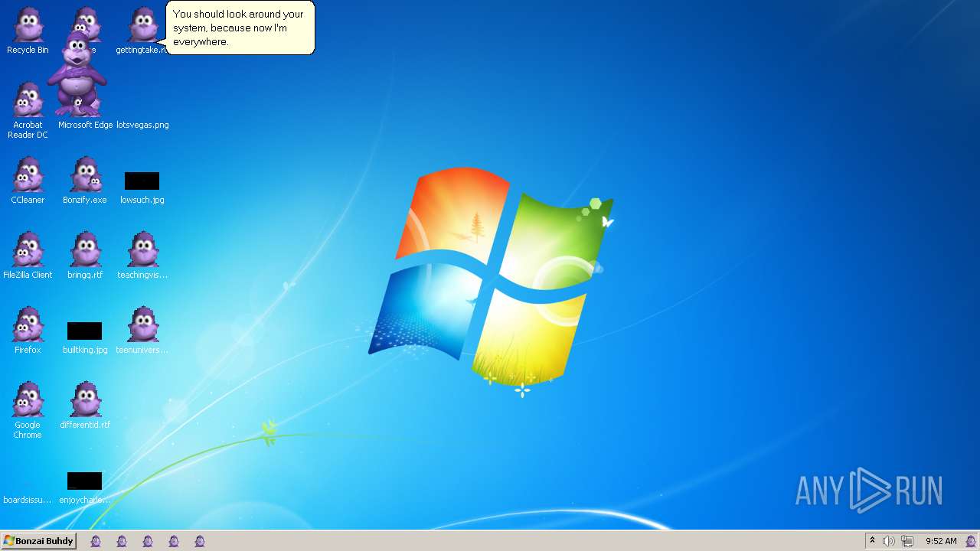Image resolution: width=980 pixels, height=551 pixels.
Task: Select the teachingvis… desktop file
Action: click(142, 256)
